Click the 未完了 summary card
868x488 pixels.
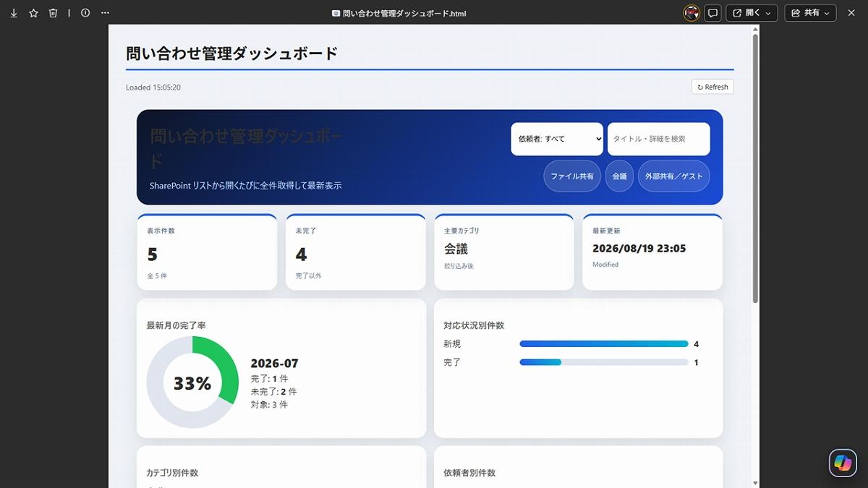click(355, 252)
